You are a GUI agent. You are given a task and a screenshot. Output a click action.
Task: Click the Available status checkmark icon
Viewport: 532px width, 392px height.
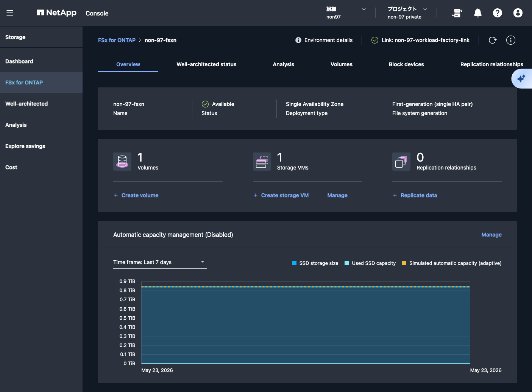(205, 104)
